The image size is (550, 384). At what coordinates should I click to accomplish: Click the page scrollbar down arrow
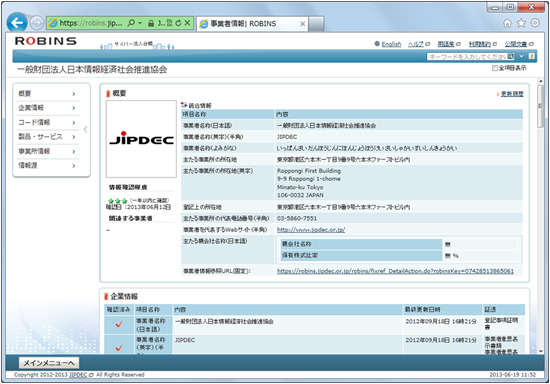click(x=541, y=351)
